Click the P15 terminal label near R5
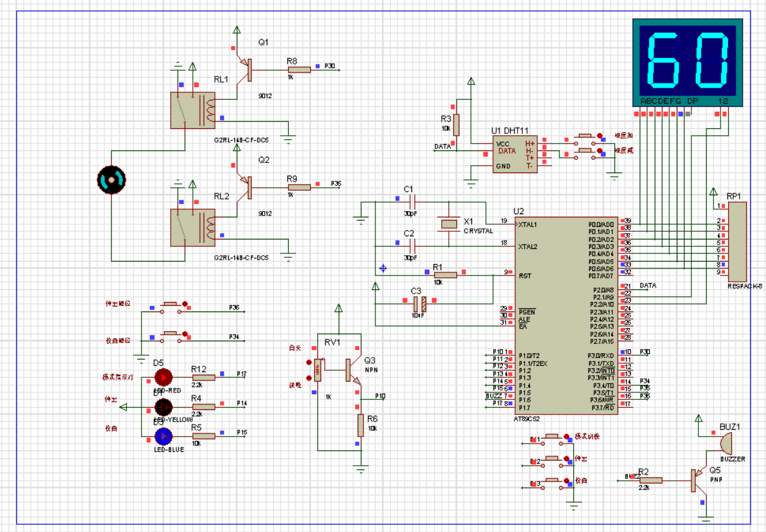 tap(241, 432)
